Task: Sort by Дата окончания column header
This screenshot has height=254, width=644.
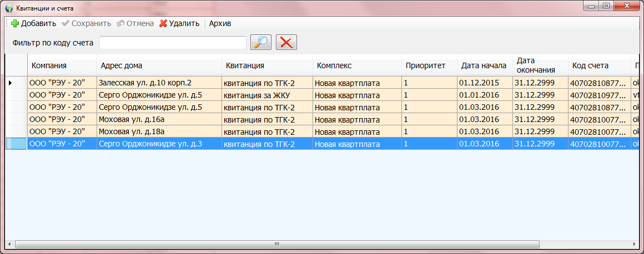Action: 540,65
